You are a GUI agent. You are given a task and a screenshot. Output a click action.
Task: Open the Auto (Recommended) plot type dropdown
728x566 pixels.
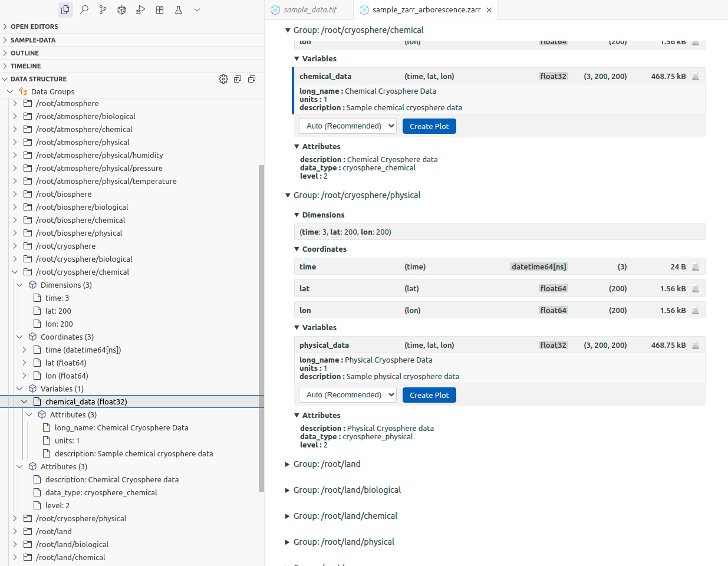click(x=347, y=126)
